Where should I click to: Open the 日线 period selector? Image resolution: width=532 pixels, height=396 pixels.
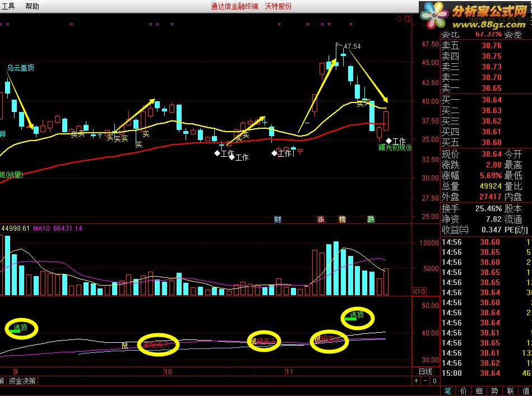425,371
